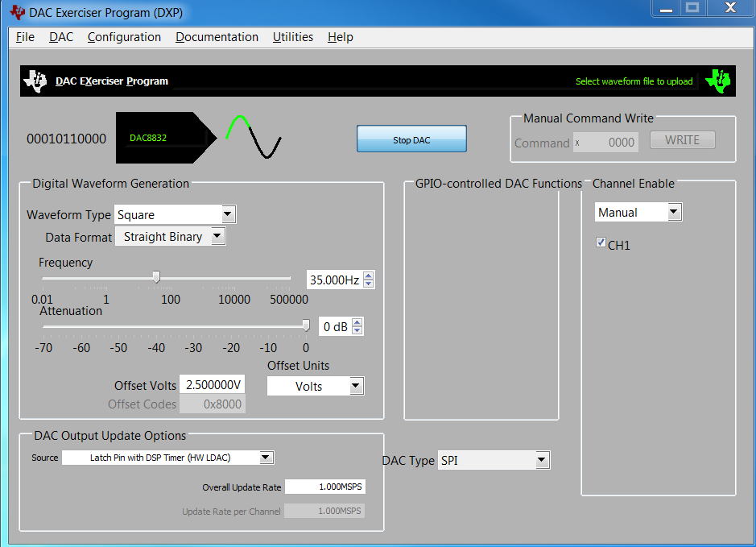Click 'Select waveform file to upload' text
Image resolution: width=756 pixels, height=547 pixels.
[634, 81]
